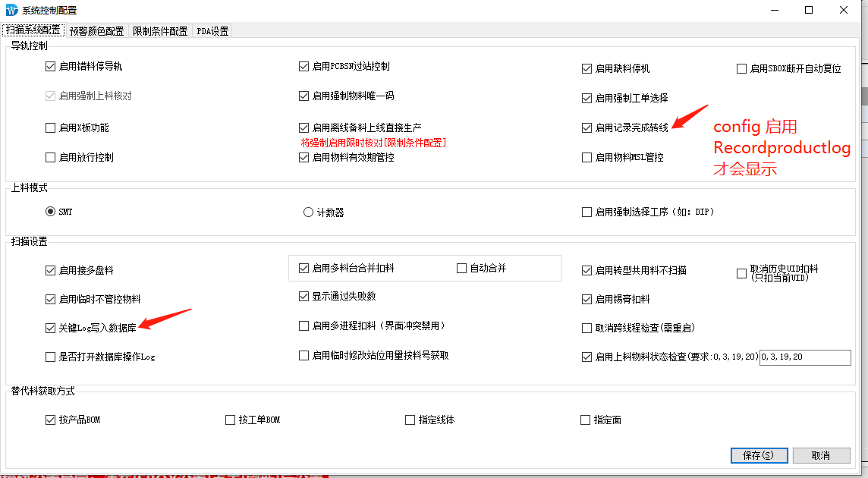
Task: Enable 按工单BOM substitute option
Action: click(231, 420)
